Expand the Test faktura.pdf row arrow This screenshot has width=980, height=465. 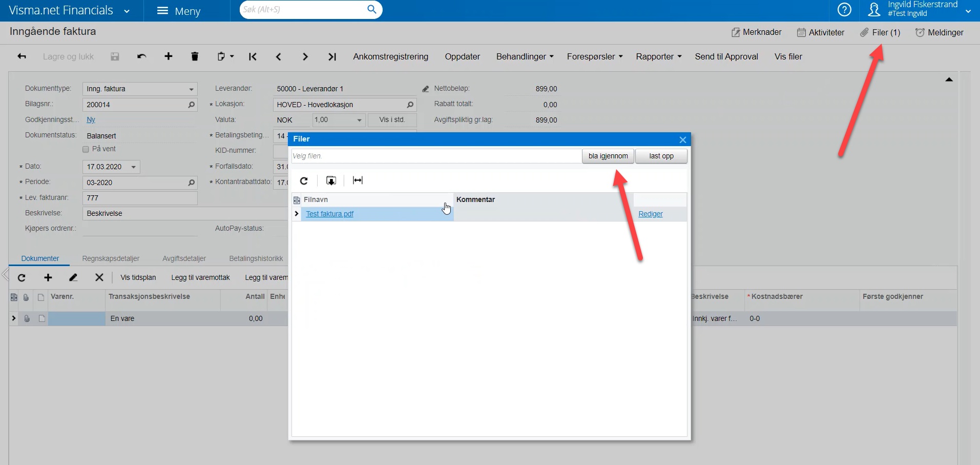[297, 214]
